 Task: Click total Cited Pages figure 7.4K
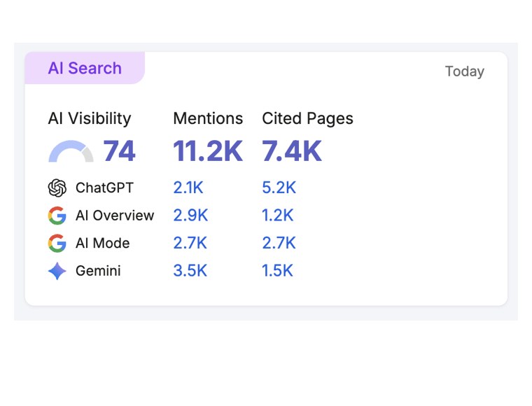[292, 151]
